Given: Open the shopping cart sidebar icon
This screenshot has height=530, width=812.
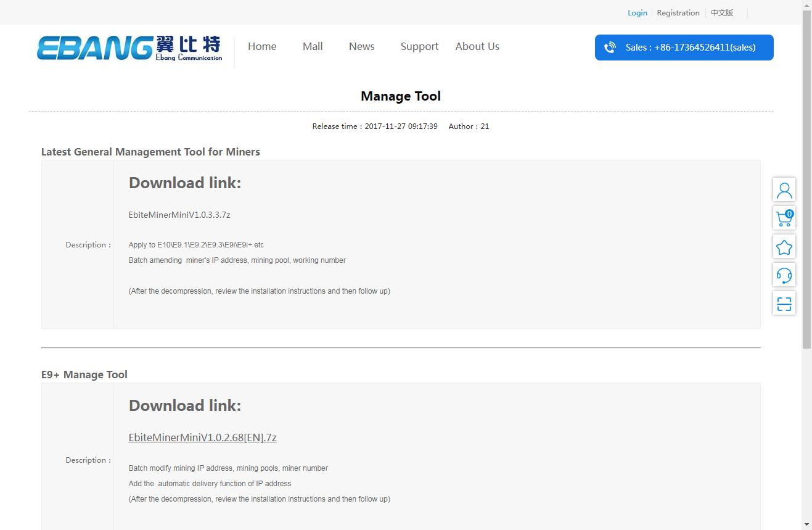Looking at the screenshot, I should coord(784,218).
